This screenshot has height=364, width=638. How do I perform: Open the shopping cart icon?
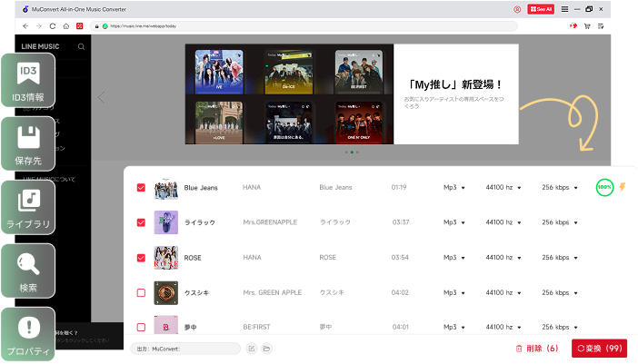click(x=587, y=26)
